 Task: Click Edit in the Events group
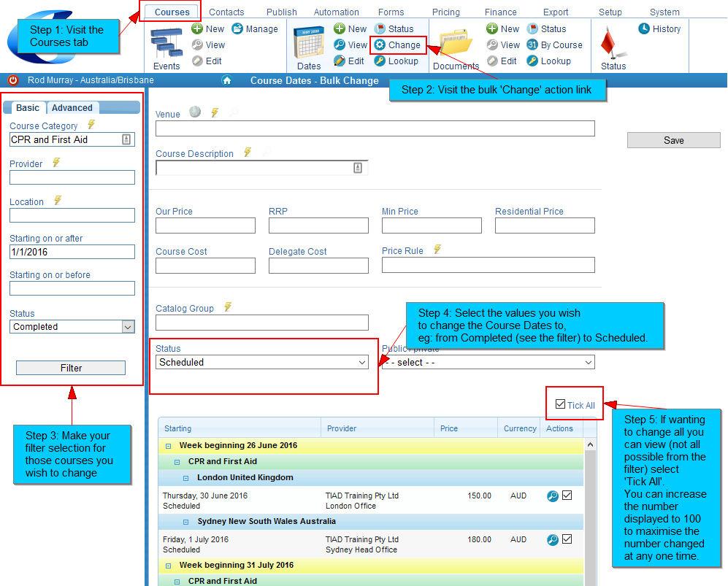pyautogui.click(x=207, y=61)
